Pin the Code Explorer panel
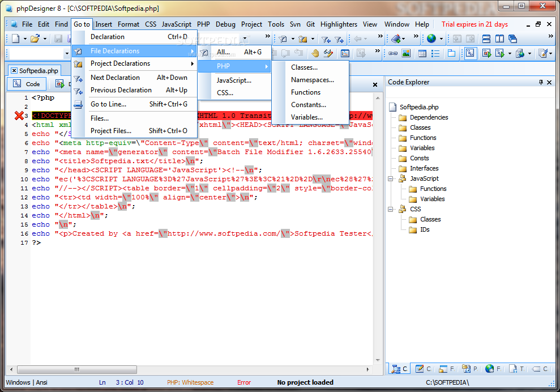 (541, 83)
